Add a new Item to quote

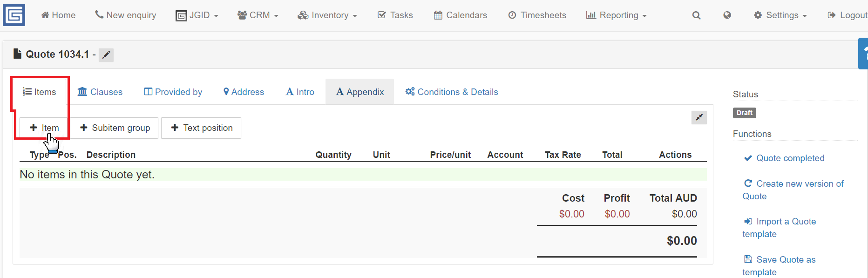pos(44,128)
